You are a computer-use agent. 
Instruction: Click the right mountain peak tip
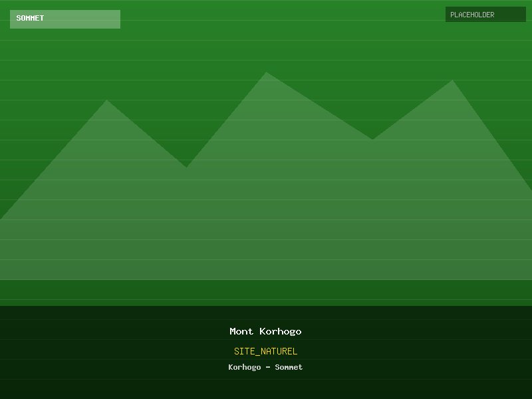[x=452, y=84]
